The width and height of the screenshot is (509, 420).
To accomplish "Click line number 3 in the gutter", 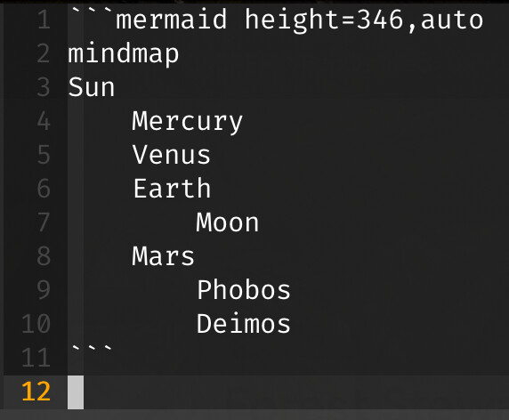I will point(44,87).
